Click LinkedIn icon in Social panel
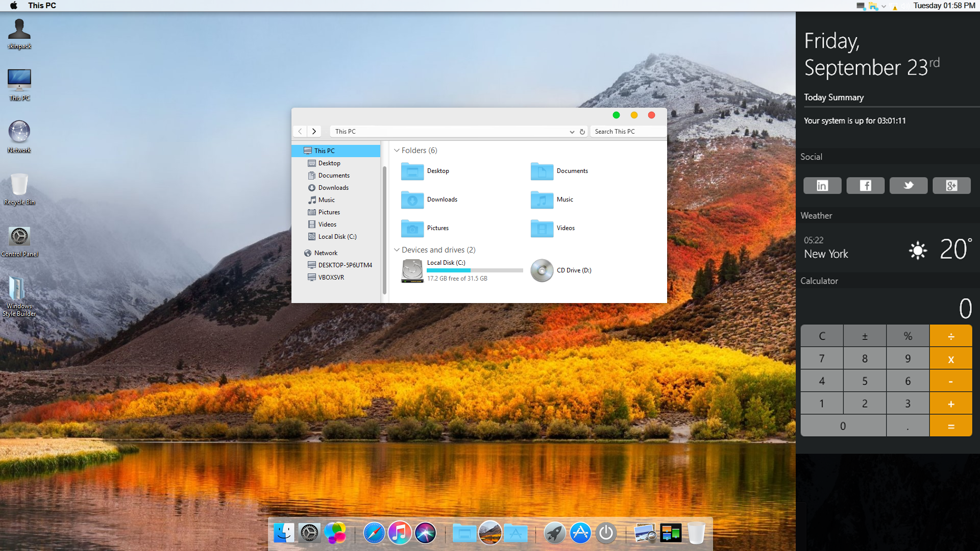 [x=822, y=185]
